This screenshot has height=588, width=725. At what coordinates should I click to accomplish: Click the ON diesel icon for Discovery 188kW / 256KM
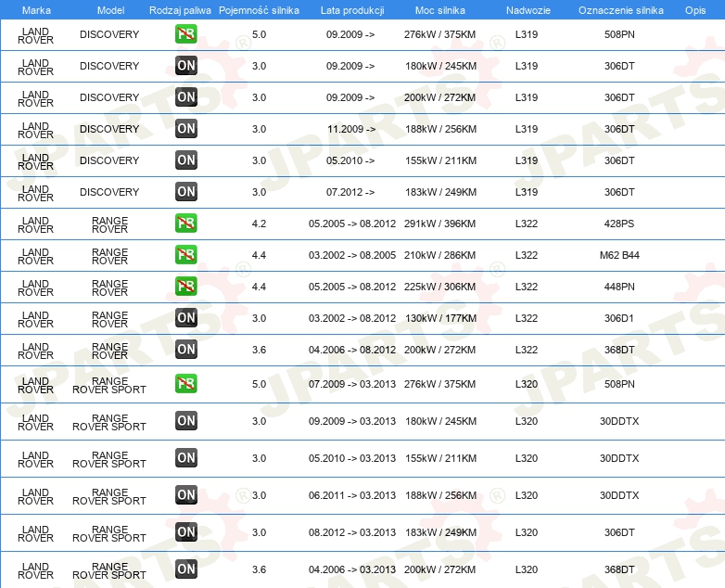coord(185,129)
